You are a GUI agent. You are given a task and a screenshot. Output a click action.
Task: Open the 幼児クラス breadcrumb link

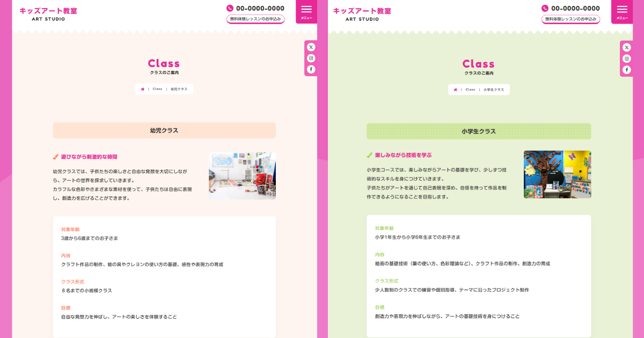[x=178, y=89]
